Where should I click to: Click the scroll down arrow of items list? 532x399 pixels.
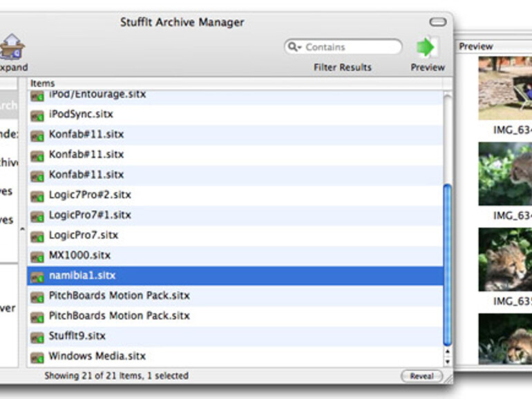tap(446, 361)
